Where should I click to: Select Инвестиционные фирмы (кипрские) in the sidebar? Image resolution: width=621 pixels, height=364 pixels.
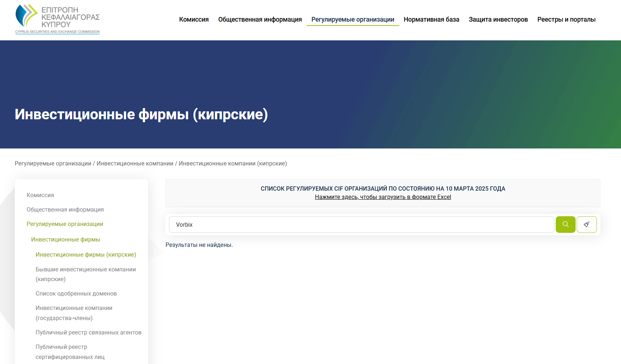coord(86,255)
